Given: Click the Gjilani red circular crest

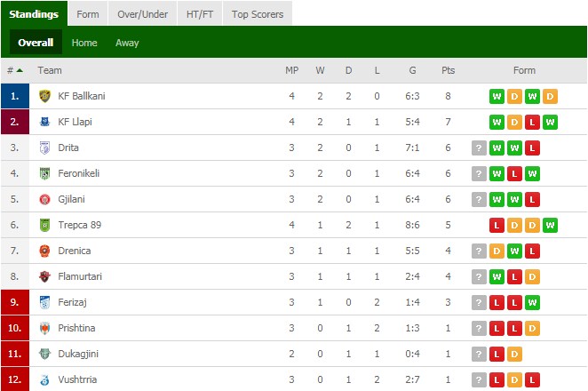Looking at the screenshot, I should [44, 199].
